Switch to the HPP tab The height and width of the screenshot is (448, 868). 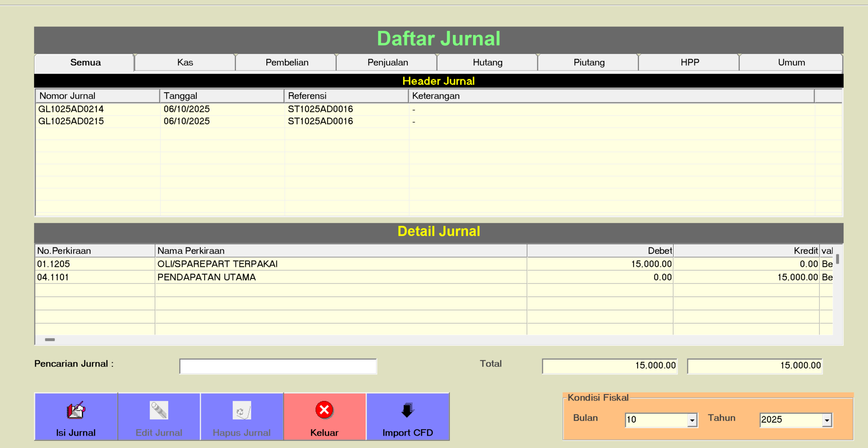click(690, 63)
